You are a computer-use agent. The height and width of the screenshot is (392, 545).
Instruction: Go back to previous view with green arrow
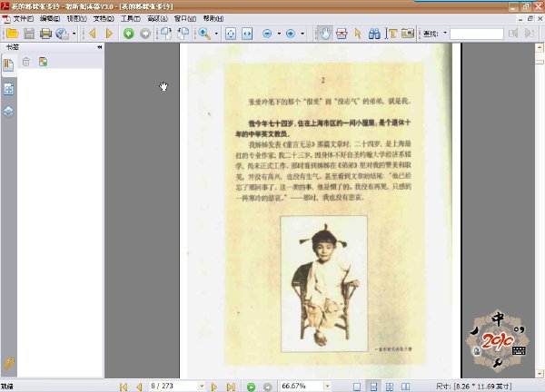(129, 34)
